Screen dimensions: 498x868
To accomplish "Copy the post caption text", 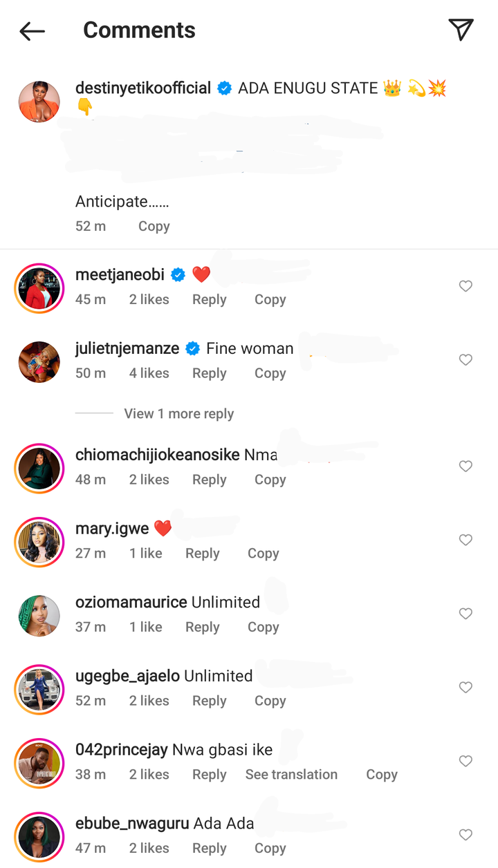I will coord(154,227).
